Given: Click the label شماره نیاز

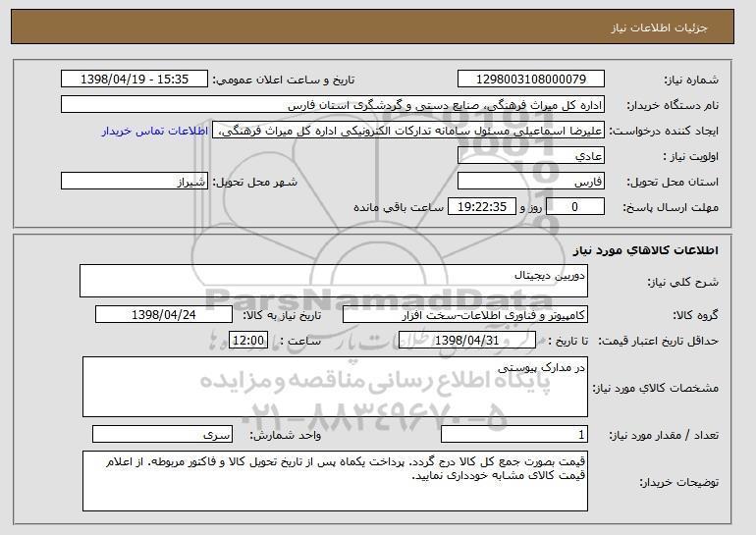Looking at the screenshot, I should click(x=691, y=80).
